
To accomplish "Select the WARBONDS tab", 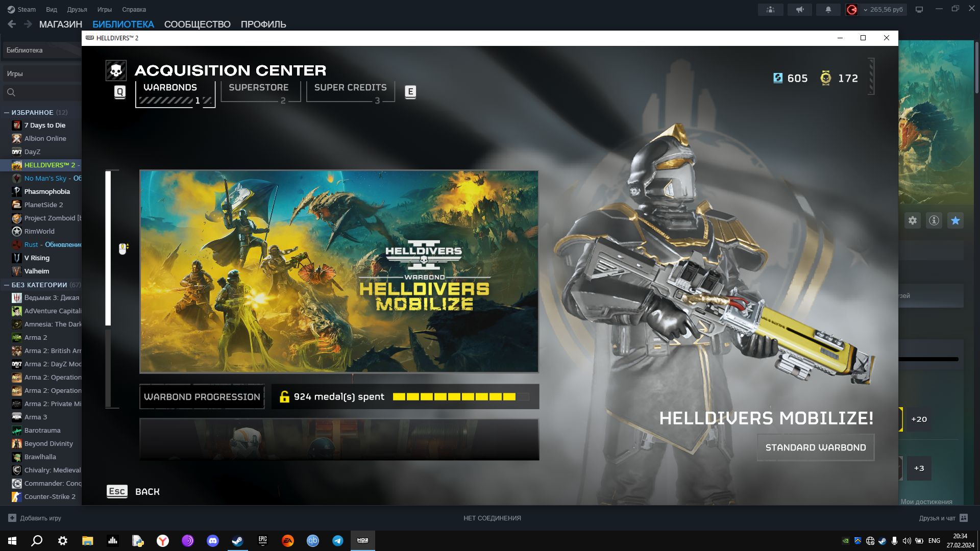I will click(175, 93).
